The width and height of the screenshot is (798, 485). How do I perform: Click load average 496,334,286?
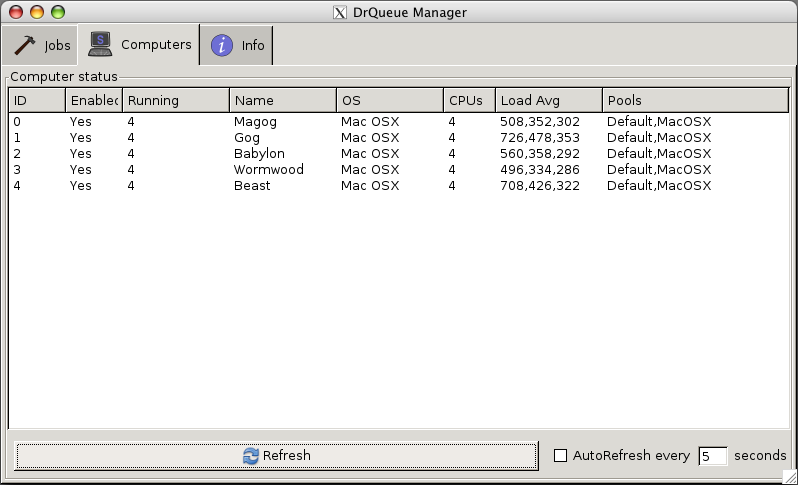tap(539, 170)
